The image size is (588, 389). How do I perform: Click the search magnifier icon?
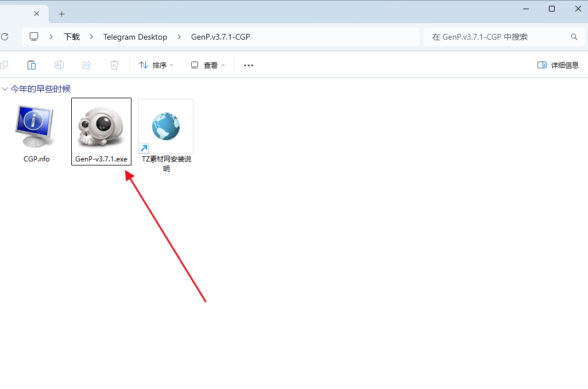[x=574, y=37]
